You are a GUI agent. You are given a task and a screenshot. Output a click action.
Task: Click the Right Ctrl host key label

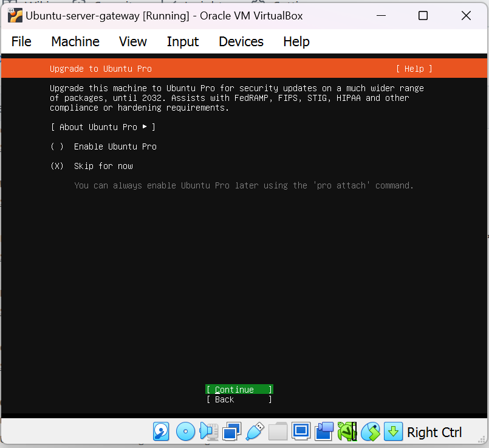click(434, 432)
